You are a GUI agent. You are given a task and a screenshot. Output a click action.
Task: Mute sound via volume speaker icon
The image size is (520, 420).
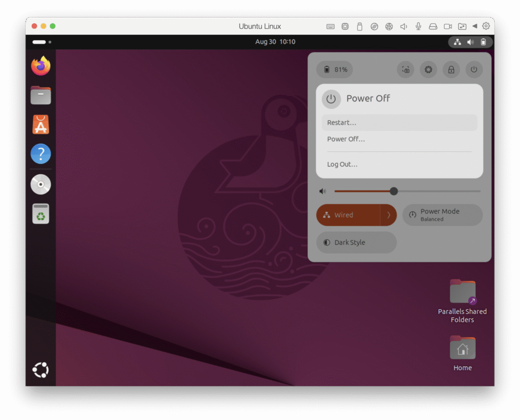click(322, 191)
